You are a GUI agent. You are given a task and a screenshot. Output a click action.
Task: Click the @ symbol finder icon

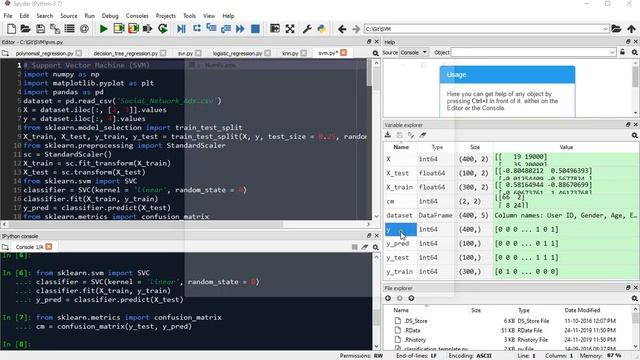[84, 29]
